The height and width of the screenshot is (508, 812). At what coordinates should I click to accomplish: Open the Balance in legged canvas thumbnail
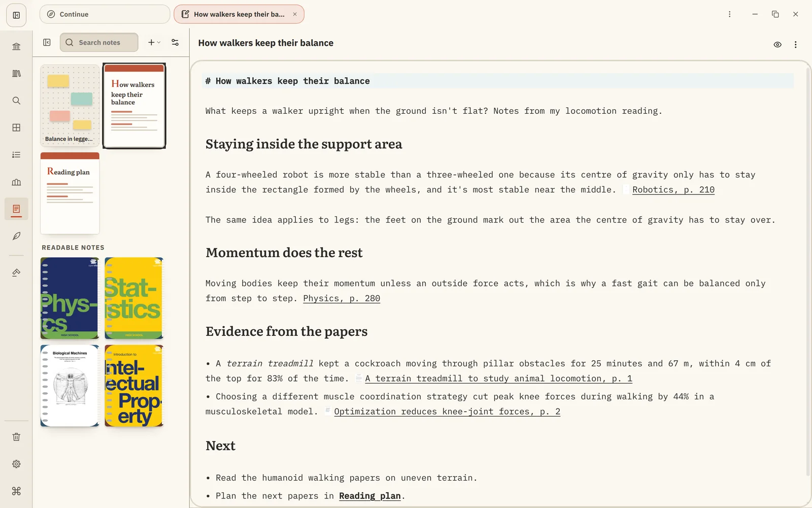70,106
